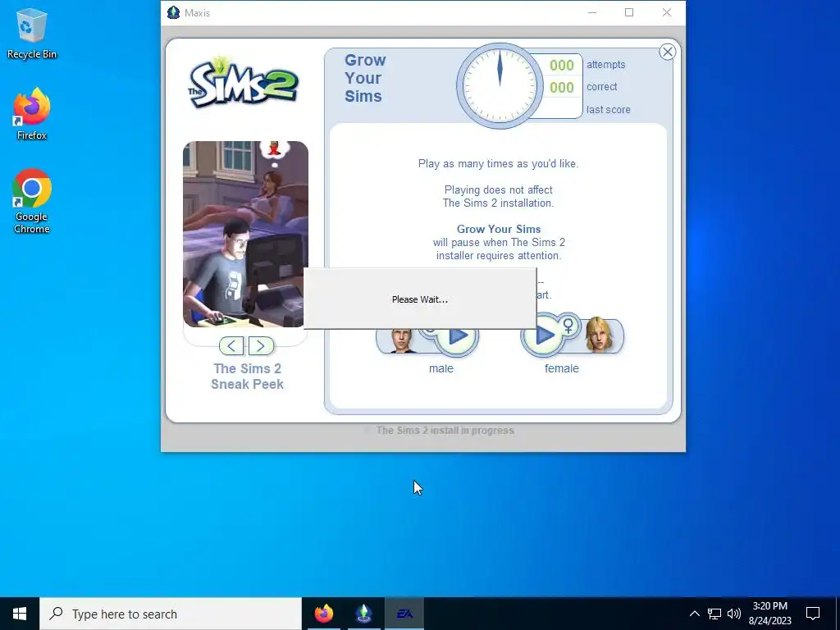Start the male Grow Your Sims game
840x630 pixels.
pyautogui.click(x=457, y=337)
